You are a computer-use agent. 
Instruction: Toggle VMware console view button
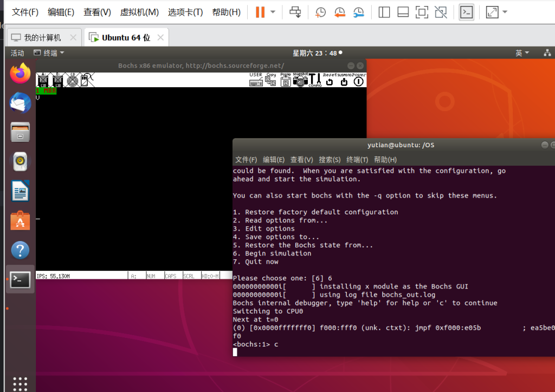click(466, 12)
